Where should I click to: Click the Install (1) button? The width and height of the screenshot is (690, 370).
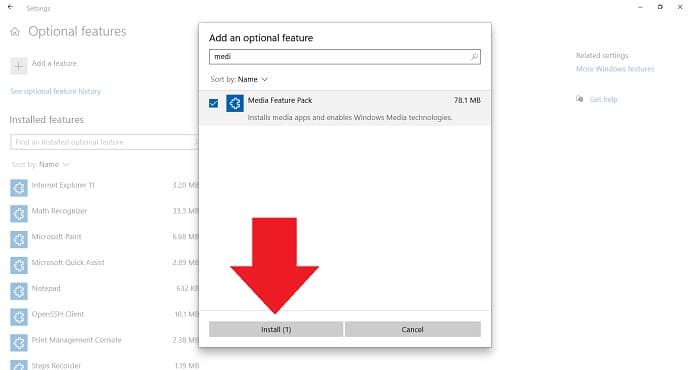pyautogui.click(x=276, y=329)
